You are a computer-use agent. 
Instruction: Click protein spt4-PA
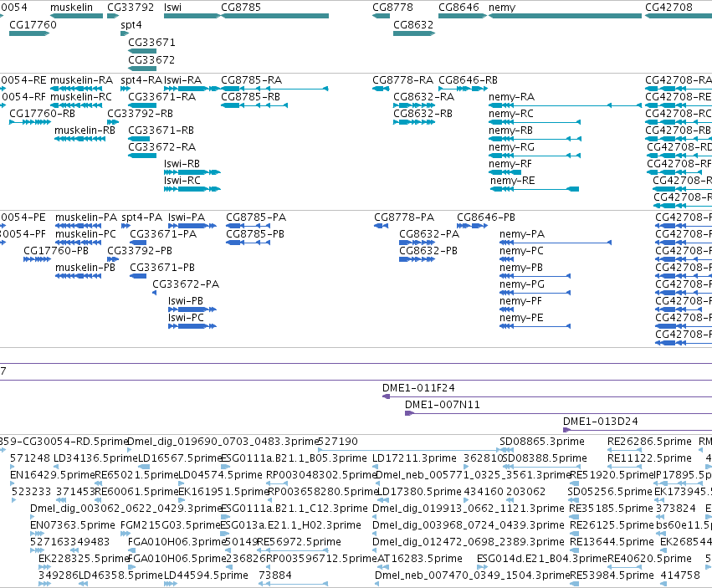coord(125,226)
